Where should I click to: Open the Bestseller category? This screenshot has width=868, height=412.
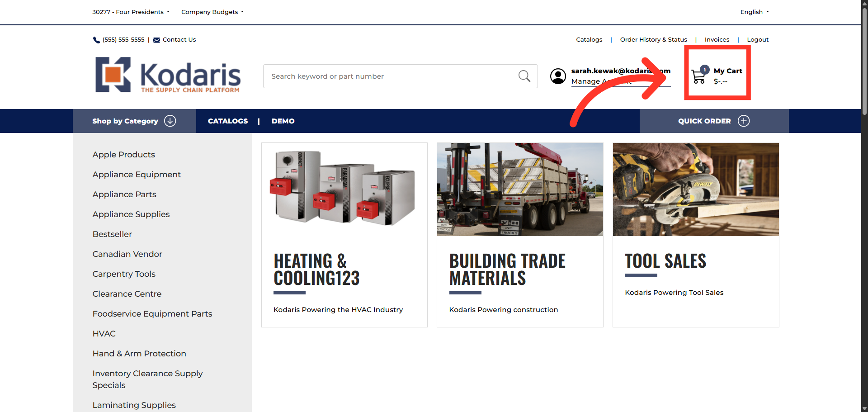(112, 234)
